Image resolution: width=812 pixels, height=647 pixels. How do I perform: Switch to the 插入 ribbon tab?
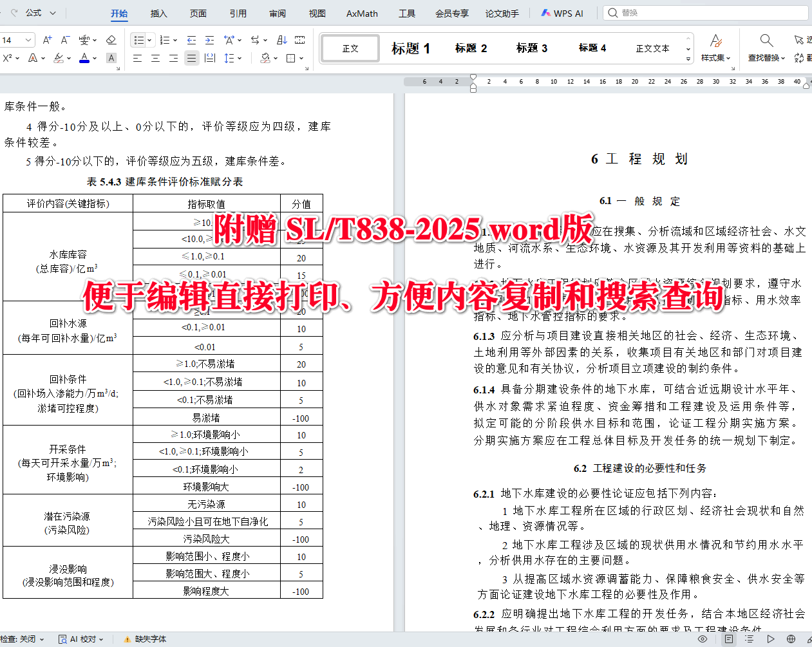[x=158, y=12]
